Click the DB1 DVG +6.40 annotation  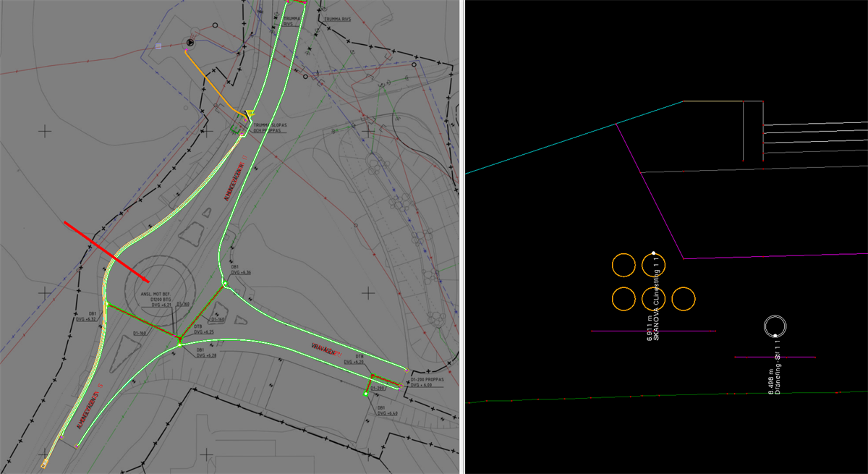tap(387, 410)
